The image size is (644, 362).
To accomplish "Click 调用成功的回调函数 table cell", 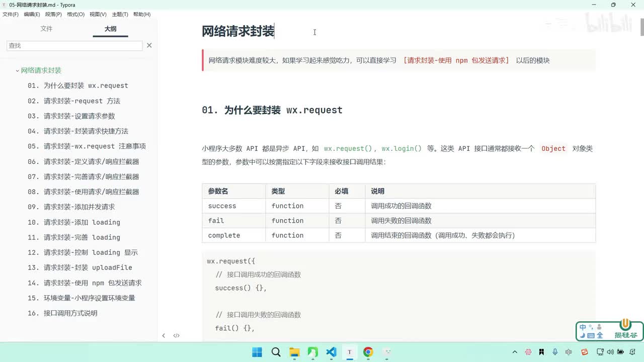I will coord(480,206).
